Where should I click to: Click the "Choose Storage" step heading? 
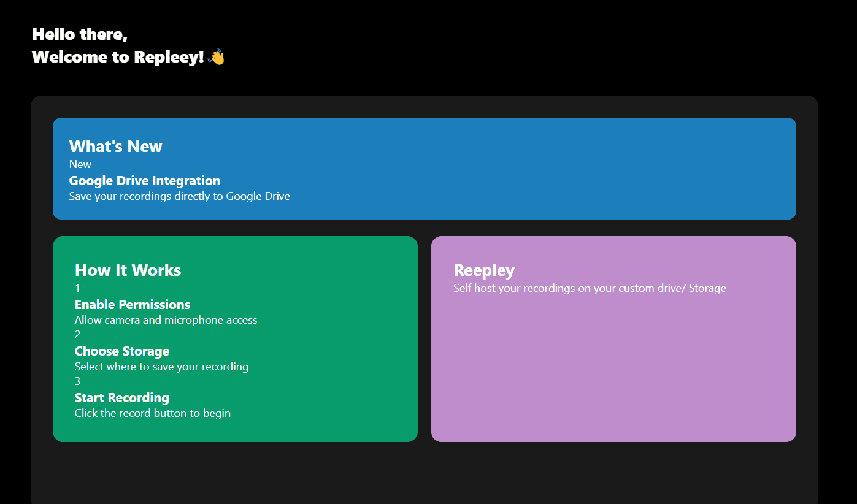[x=121, y=351]
